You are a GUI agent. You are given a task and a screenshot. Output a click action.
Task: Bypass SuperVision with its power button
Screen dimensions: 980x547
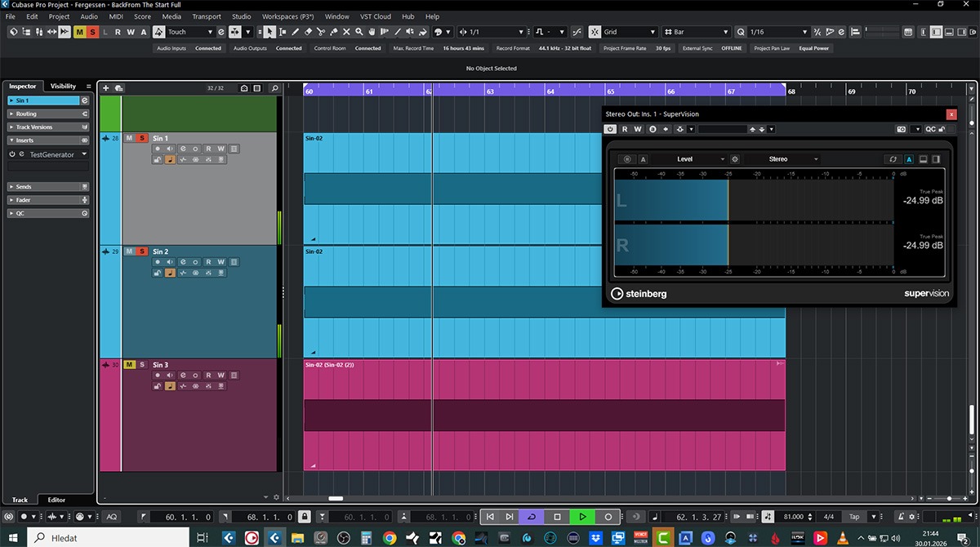pos(610,129)
